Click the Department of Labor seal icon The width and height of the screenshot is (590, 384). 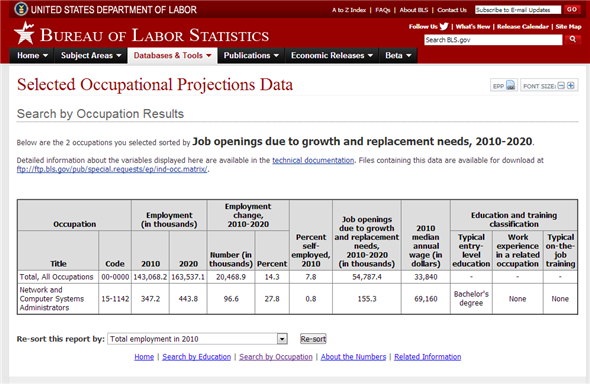point(21,9)
